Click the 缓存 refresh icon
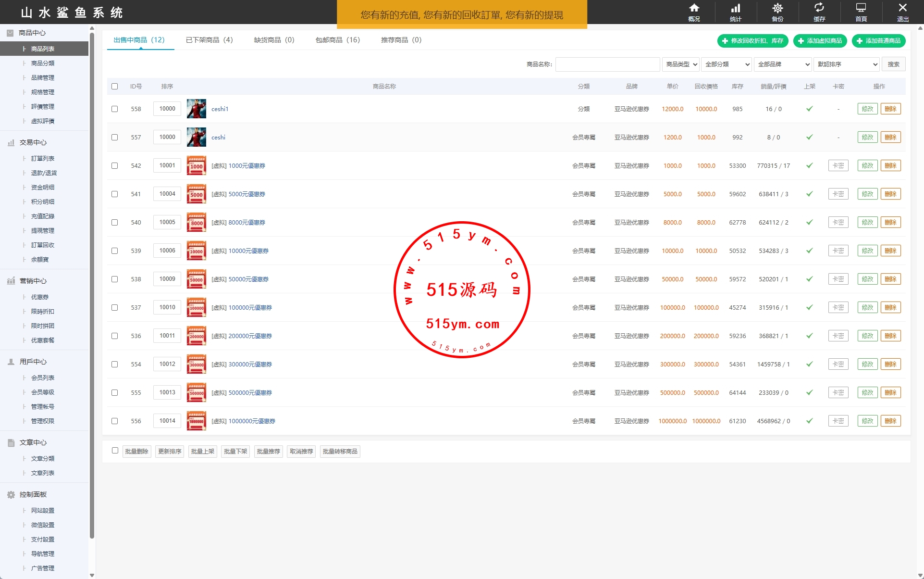924x579 pixels. [x=819, y=8]
